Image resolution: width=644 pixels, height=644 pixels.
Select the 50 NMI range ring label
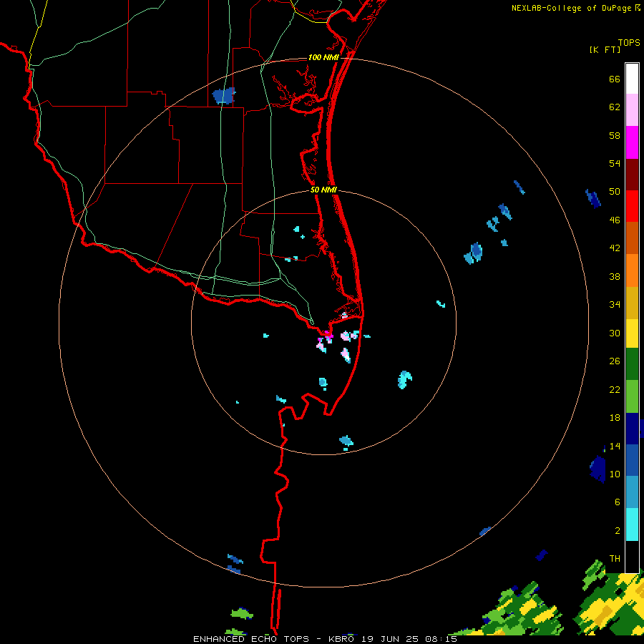[x=323, y=190]
